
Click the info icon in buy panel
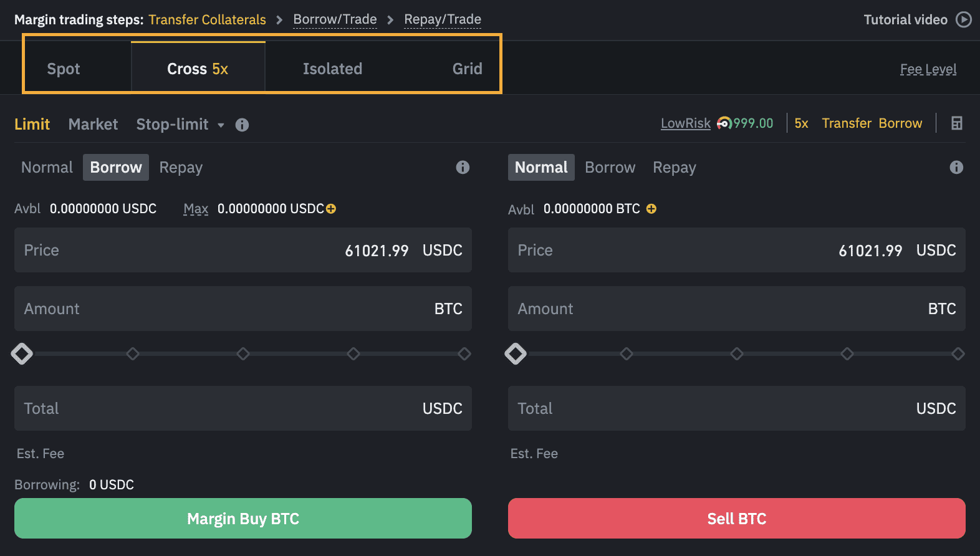point(463,167)
